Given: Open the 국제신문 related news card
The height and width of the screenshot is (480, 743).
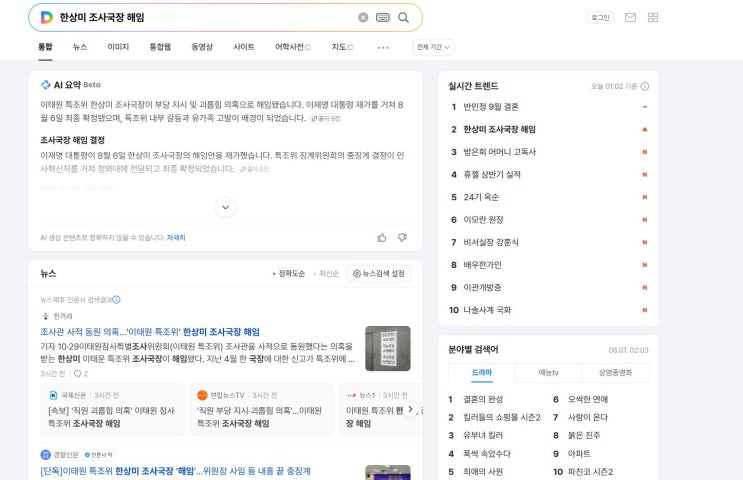Looking at the screenshot, I should click(x=112, y=409).
